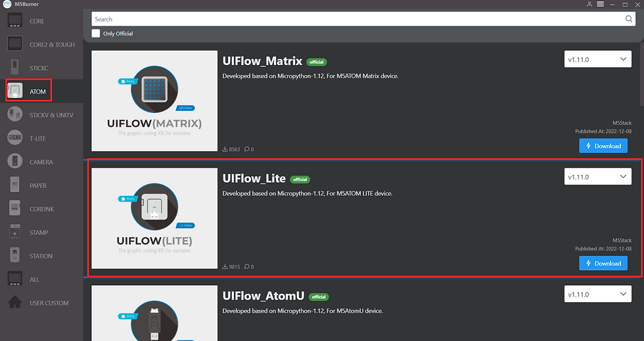Click the STATION category label
The height and width of the screenshot is (341, 644).
(41, 256)
